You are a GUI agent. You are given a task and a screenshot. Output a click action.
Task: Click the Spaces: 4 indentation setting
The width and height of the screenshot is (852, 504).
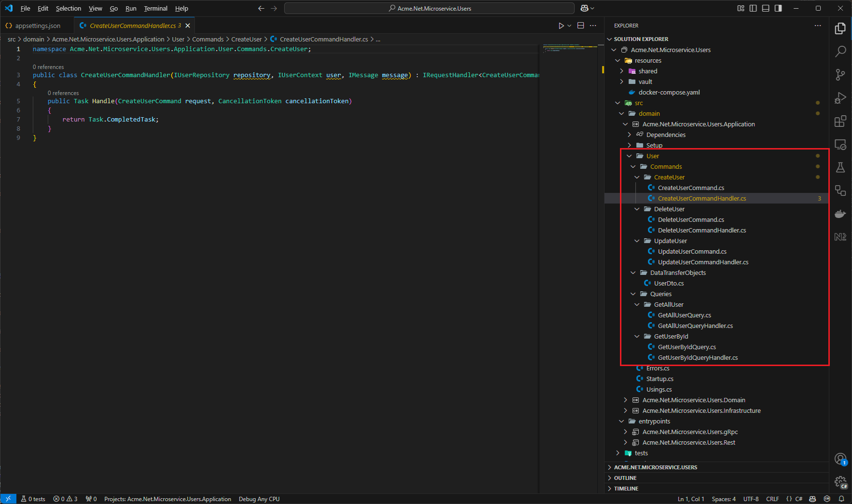coord(724,499)
